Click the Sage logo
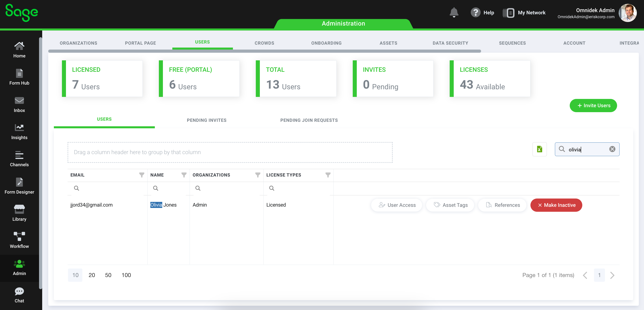644x310 pixels. pos(22,13)
